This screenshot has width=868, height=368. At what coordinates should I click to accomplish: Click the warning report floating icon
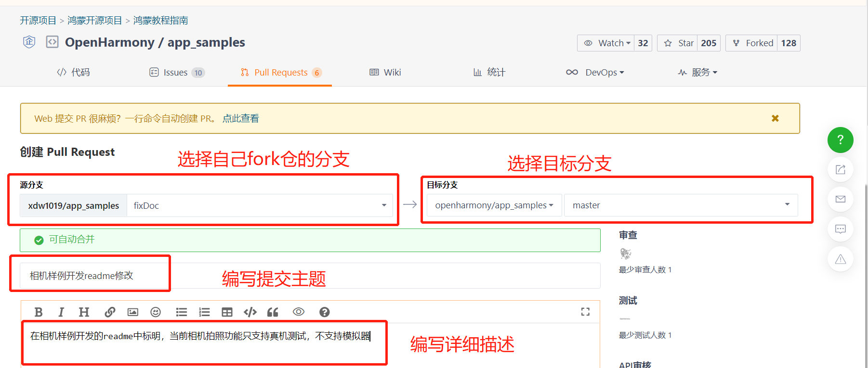(x=841, y=259)
